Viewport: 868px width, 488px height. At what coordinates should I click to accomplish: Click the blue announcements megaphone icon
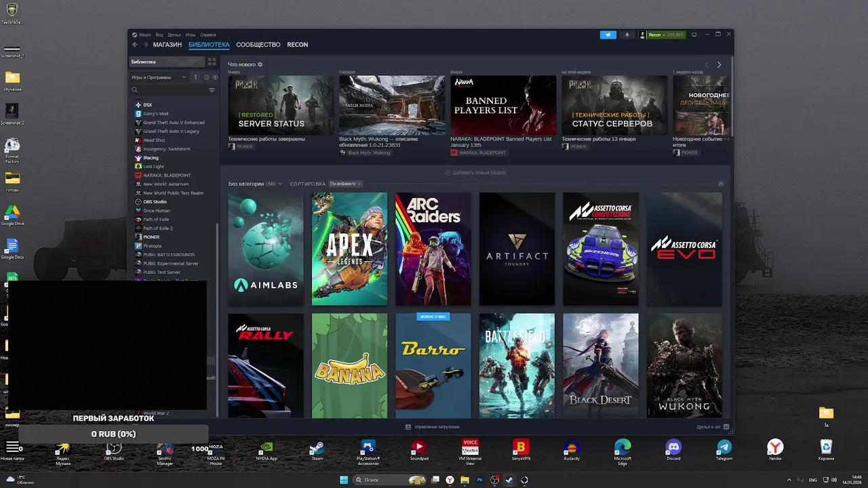click(608, 35)
